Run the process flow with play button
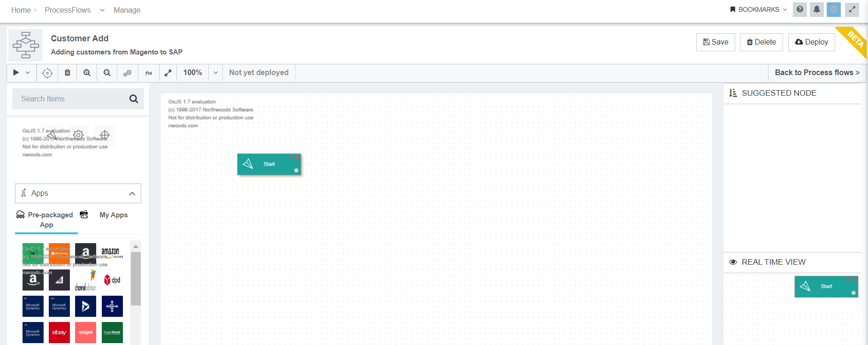Viewport: 868px width, 345px height. pos(16,73)
